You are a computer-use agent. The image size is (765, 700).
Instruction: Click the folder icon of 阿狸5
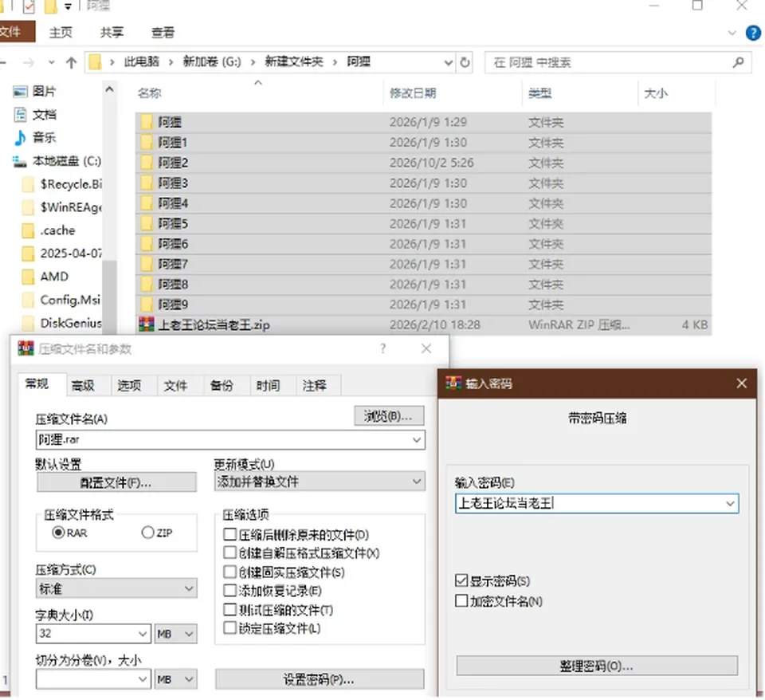tap(147, 223)
